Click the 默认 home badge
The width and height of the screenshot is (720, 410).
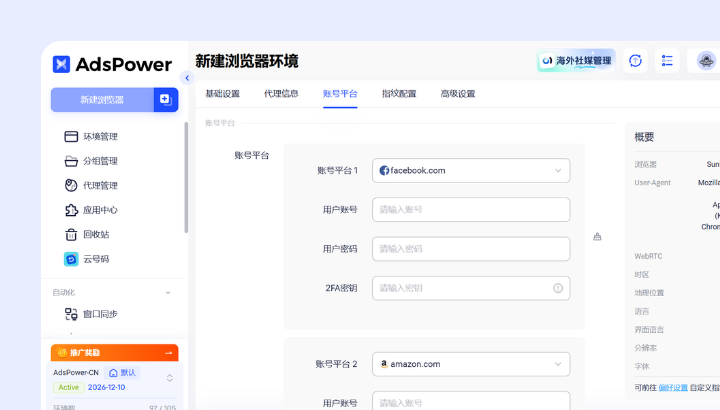[x=122, y=373]
